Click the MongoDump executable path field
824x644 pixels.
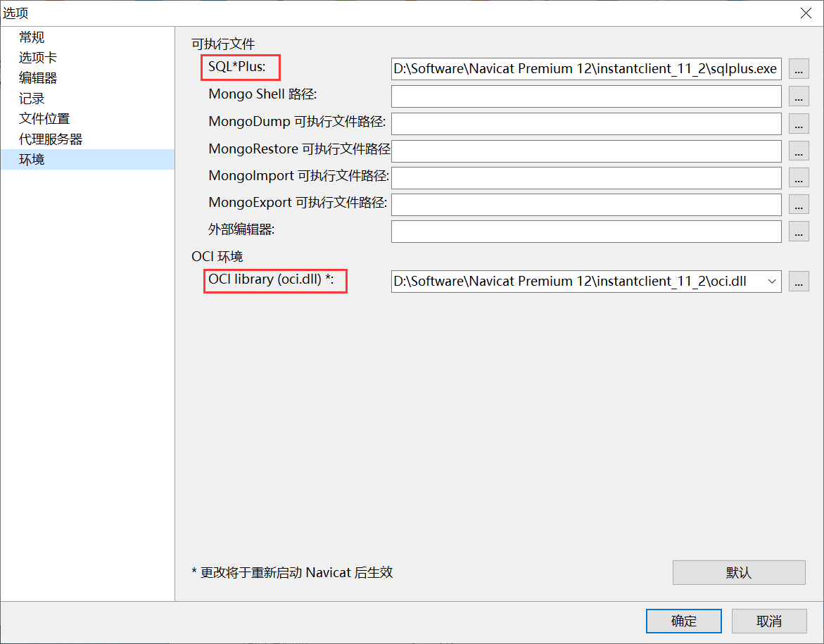tap(586, 124)
